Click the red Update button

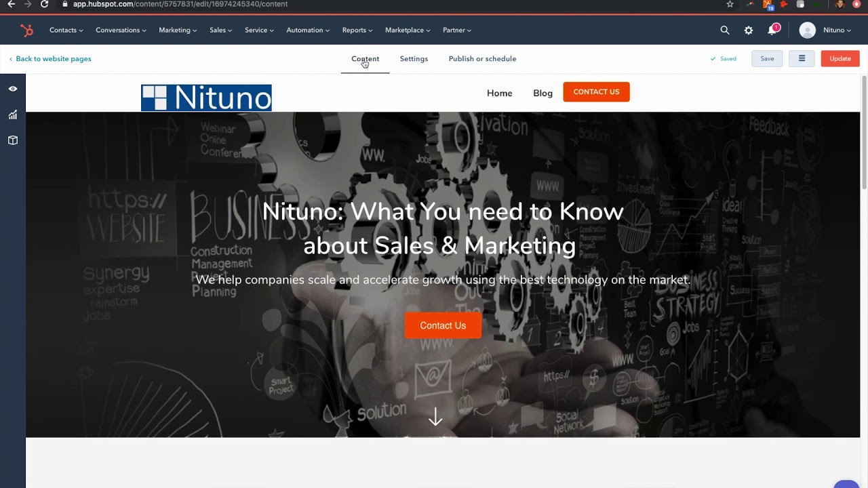840,58
